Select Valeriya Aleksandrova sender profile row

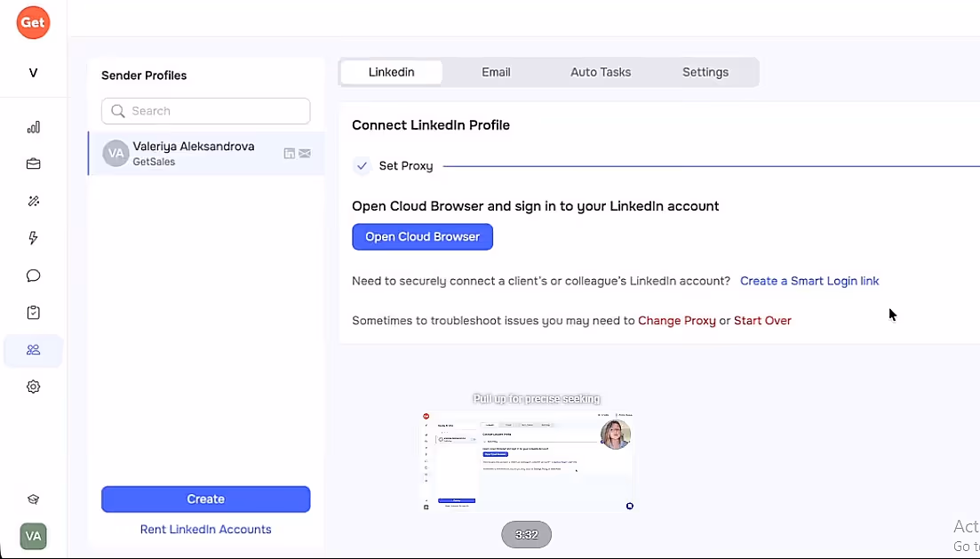(x=206, y=153)
